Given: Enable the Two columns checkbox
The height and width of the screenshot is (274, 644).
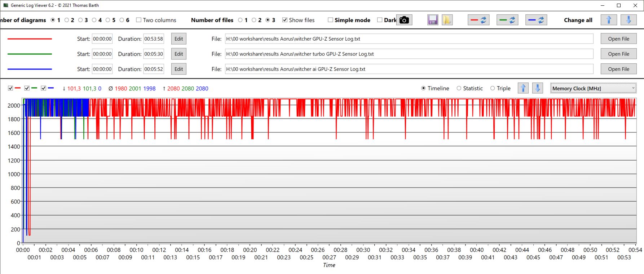Looking at the screenshot, I should (138, 20).
